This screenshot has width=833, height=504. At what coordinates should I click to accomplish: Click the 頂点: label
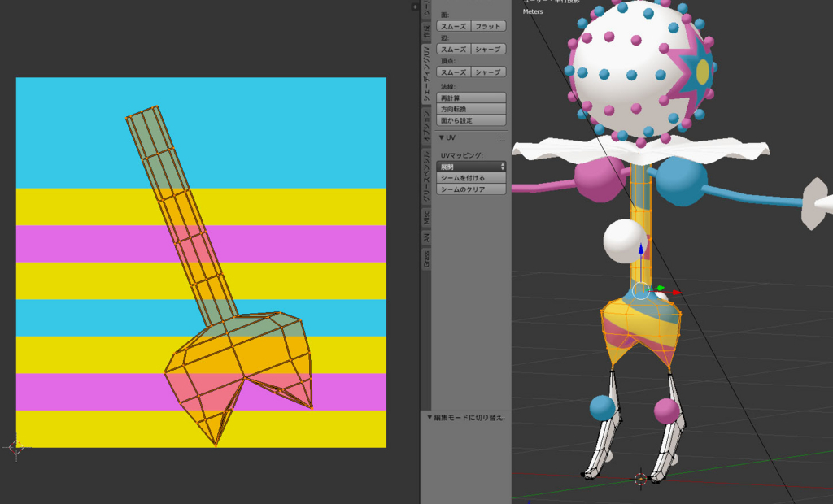[448, 61]
